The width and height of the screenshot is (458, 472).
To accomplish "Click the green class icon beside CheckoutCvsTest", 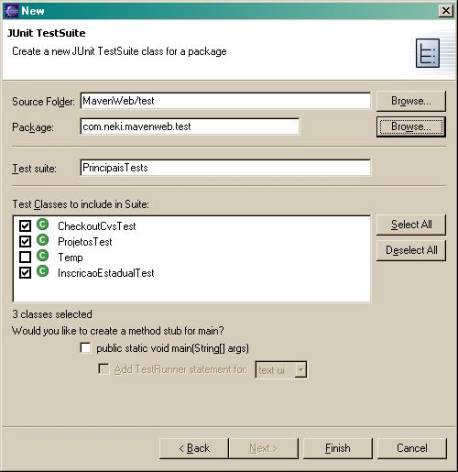I will (42, 224).
